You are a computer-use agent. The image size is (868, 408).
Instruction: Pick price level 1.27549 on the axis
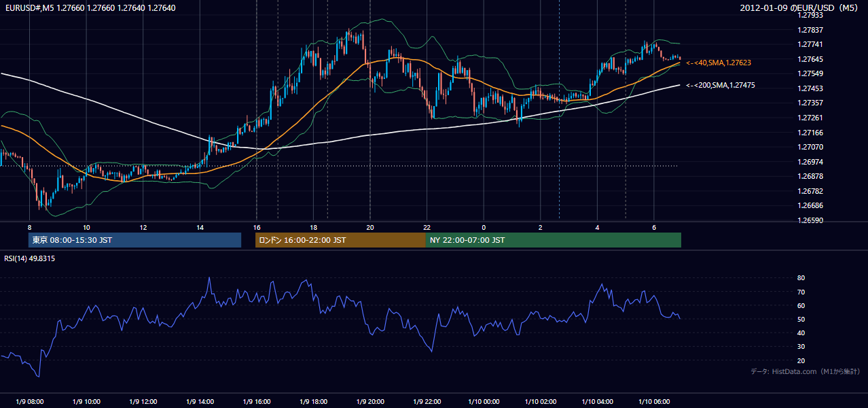tap(810, 73)
